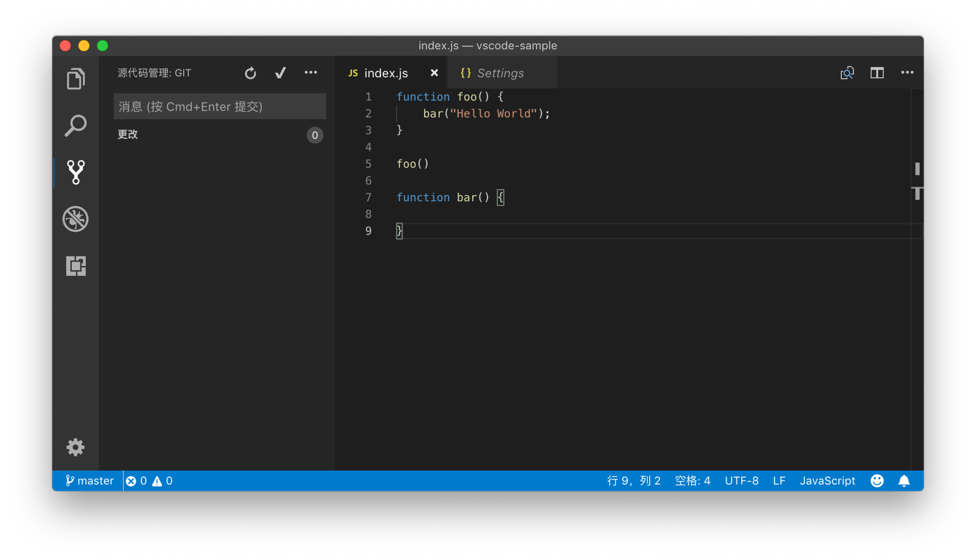The width and height of the screenshot is (976, 560).
Task: Open the Explorer files view icon
Action: [x=75, y=79]
